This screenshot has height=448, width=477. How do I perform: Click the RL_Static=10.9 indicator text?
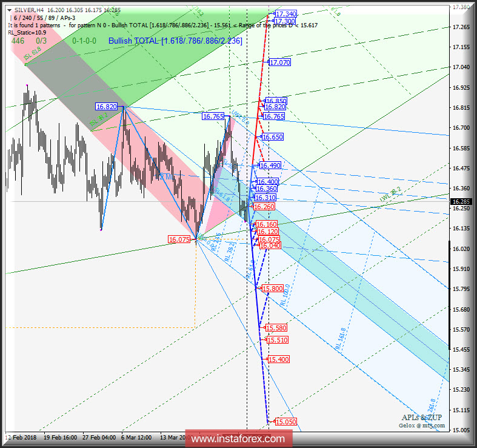(27, 33)
